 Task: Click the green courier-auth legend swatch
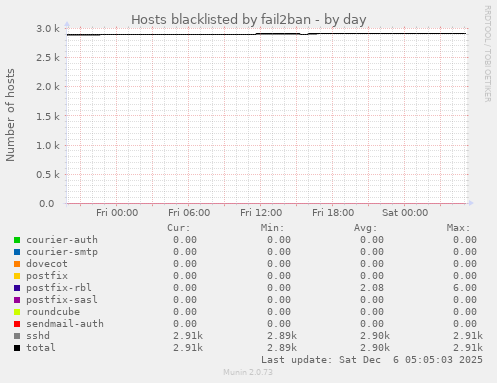[17, 240]
